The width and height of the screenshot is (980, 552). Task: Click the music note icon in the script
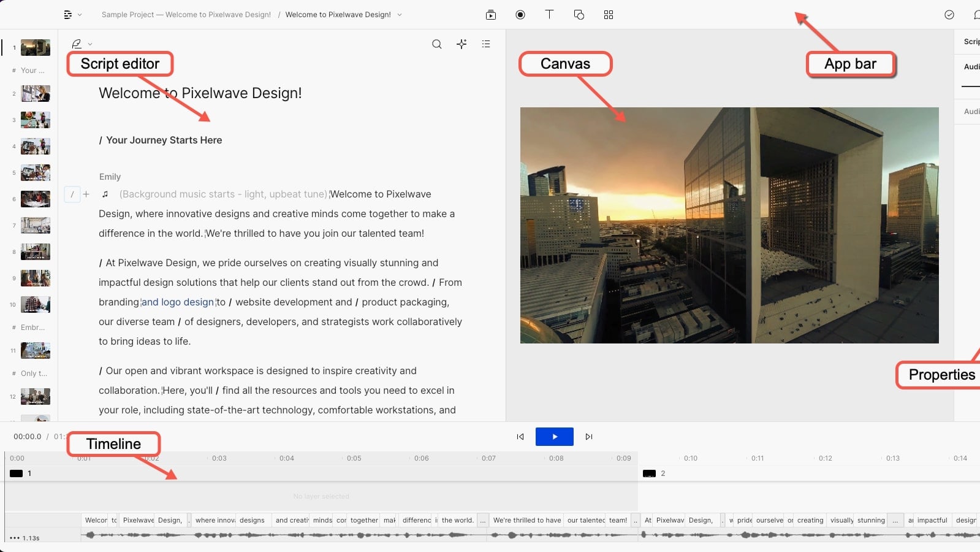pos(105,194)
